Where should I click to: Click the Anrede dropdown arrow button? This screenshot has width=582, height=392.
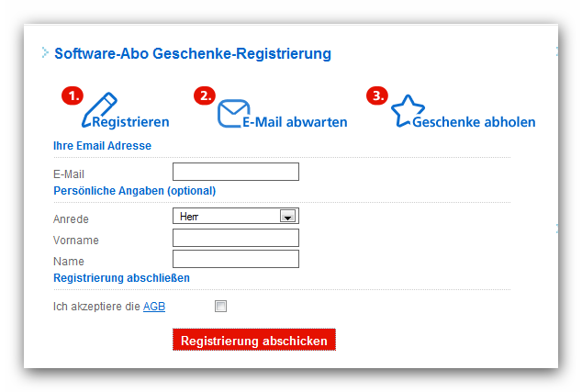tap(287, 217)
